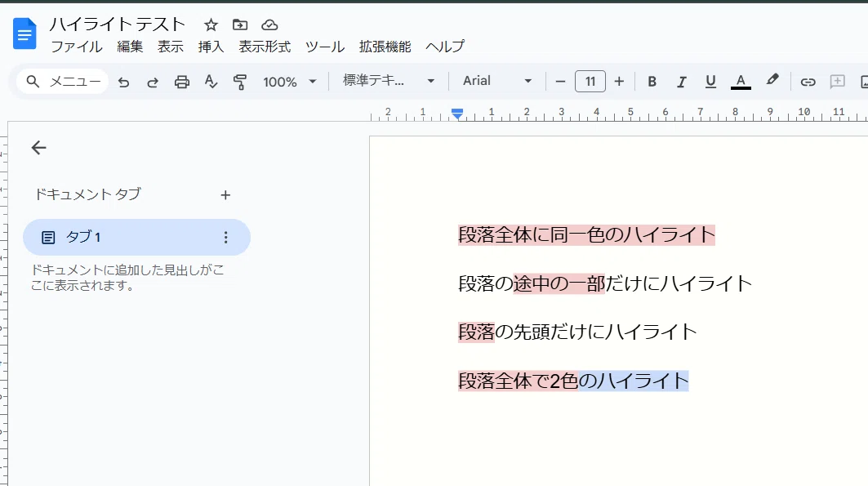Open the タブ 1 three-dot options
This screenshot has width=868, height=486.
click(x=225, y=238)
